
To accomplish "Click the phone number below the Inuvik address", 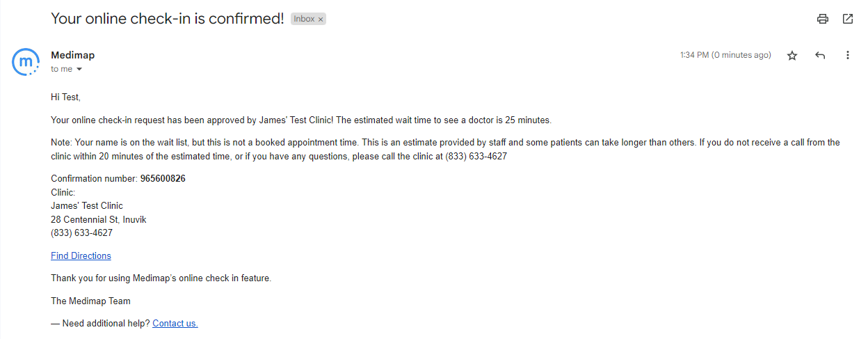I will (81, 233).
